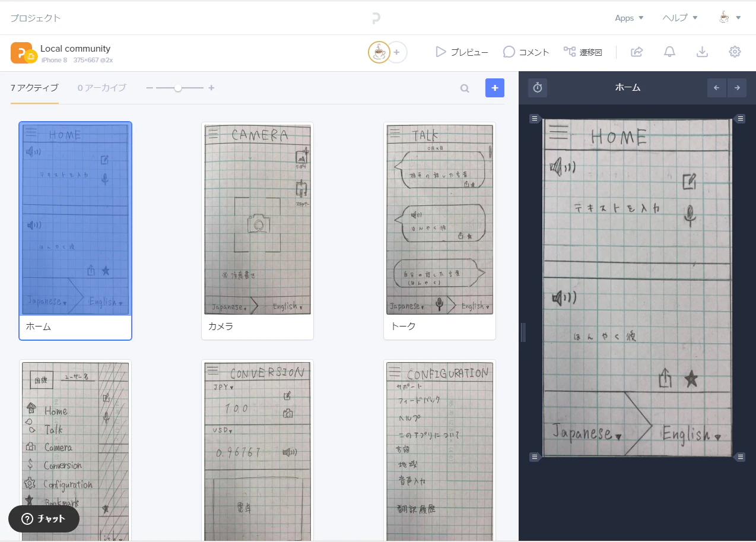This screenshot has height=542, width=756.
Task: Open project settings gear
Action: pos(735,52)
